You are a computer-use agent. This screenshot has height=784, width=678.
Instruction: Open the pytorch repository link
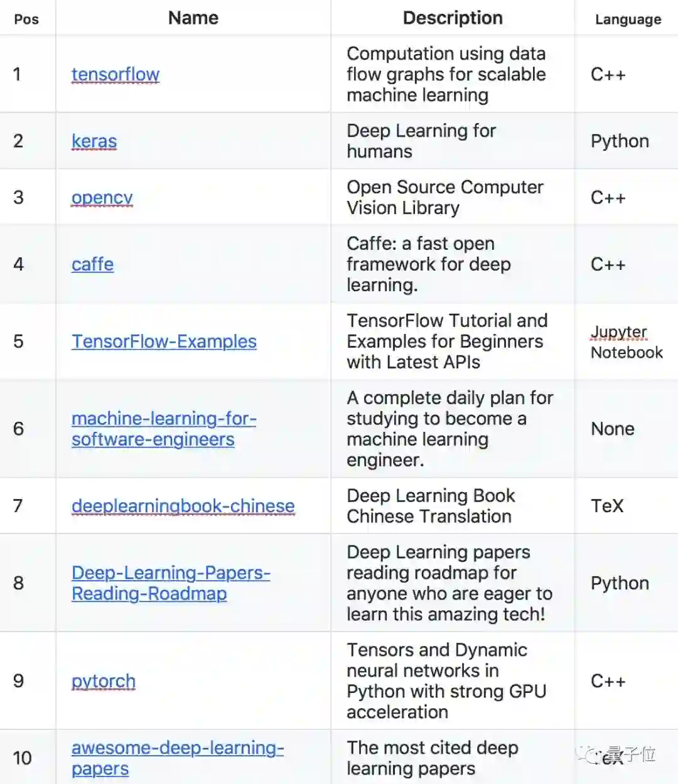[x=104, y=681]
